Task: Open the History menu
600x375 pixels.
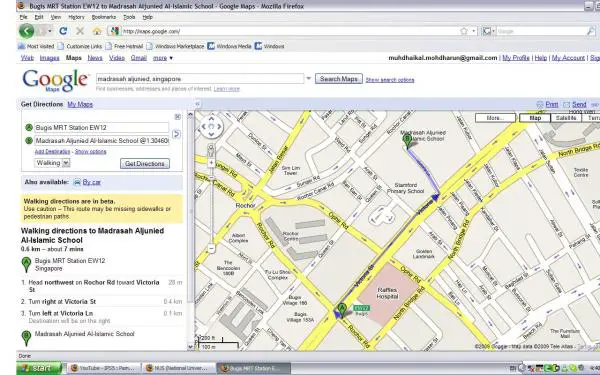Action: 76,17
